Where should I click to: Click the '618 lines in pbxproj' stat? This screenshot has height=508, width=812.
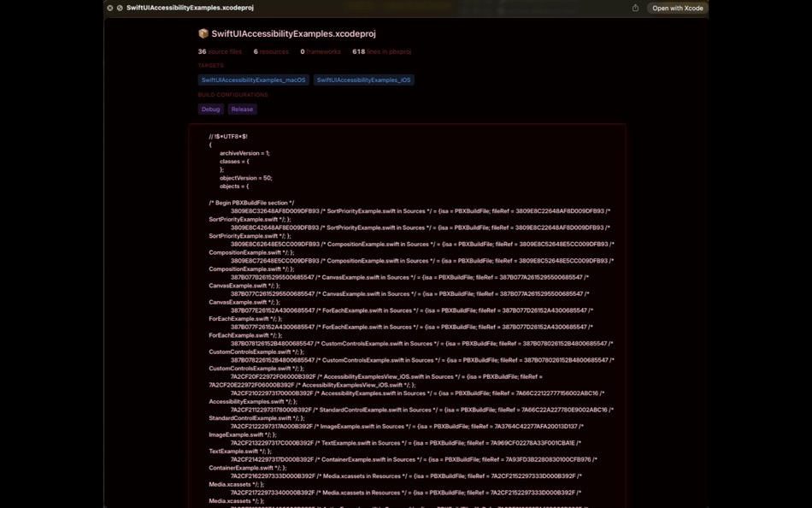382,51
